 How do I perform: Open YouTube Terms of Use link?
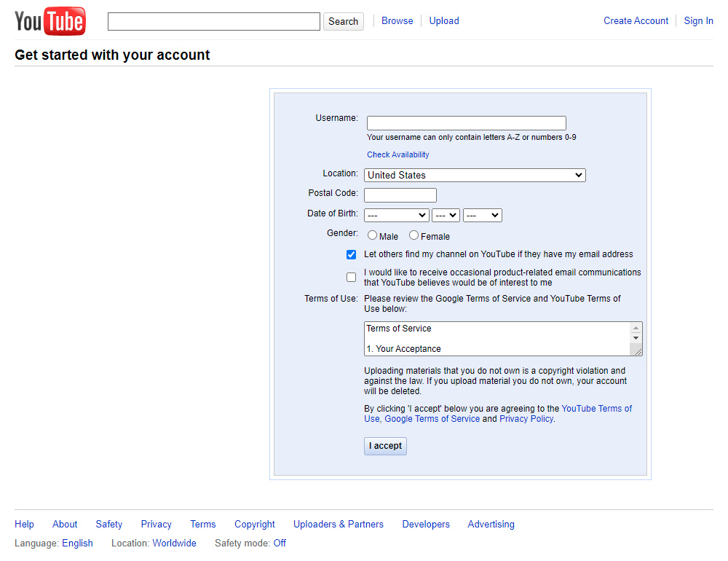[x=597, y=409]
